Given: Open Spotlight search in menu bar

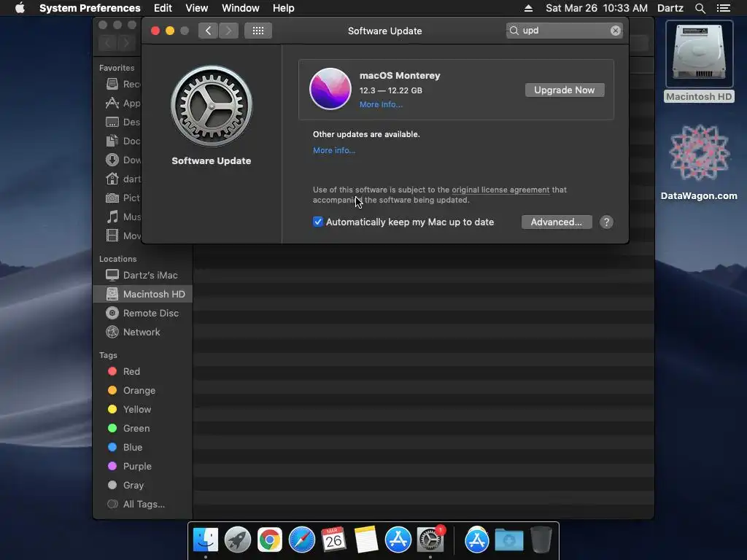Looking at the screenshot, I should pos(700,8).
